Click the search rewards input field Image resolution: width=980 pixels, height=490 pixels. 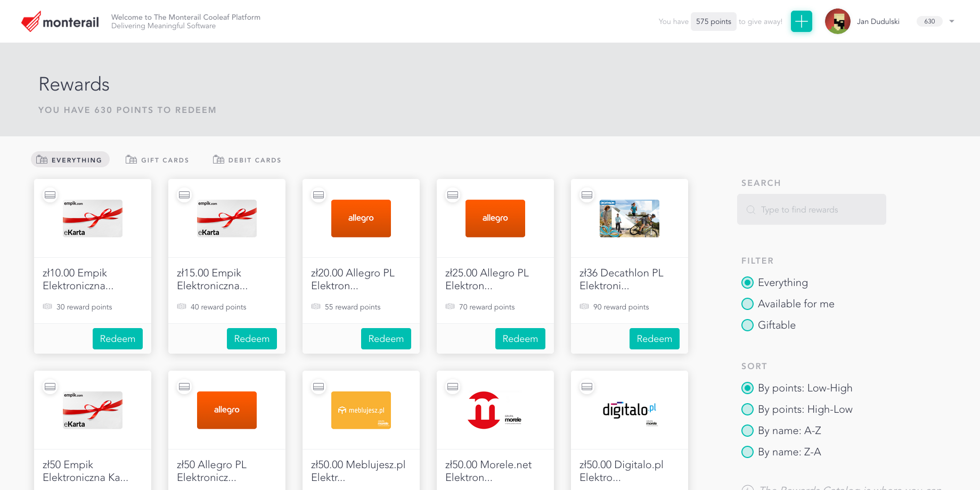[812, 209]
